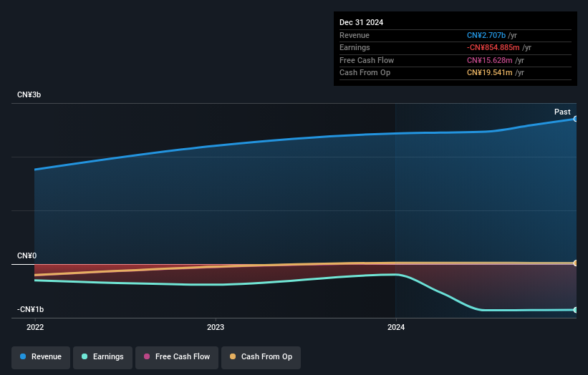Click the 2022 x-axis label

pos(35,327)
